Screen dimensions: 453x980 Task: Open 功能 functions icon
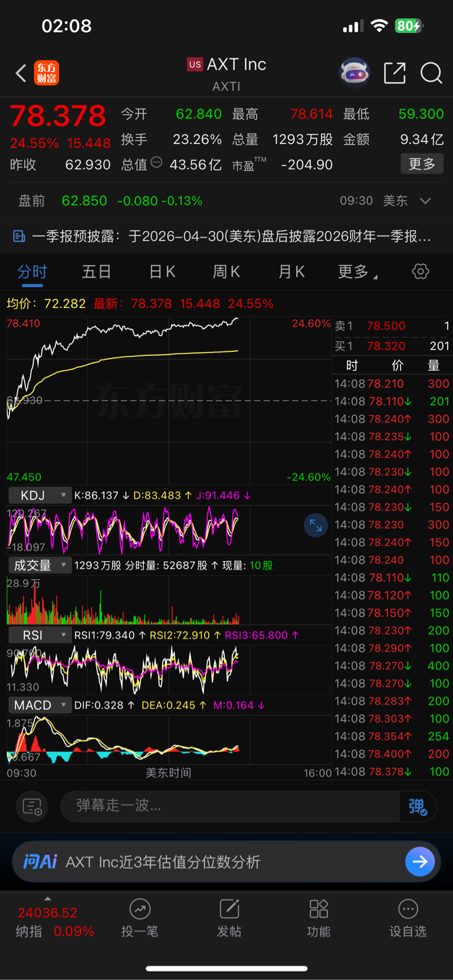(x=319, y=918)
